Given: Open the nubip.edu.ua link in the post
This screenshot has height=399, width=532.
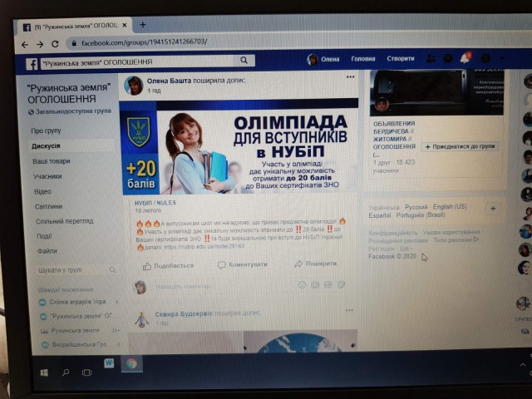Looking at the screenshot, I should click(204, 246).
